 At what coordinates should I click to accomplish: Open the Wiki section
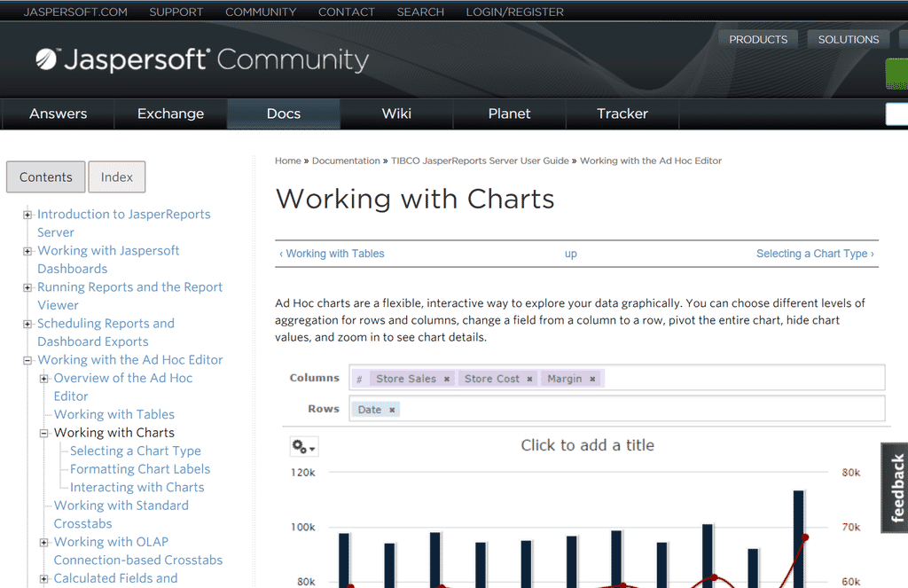396,114
